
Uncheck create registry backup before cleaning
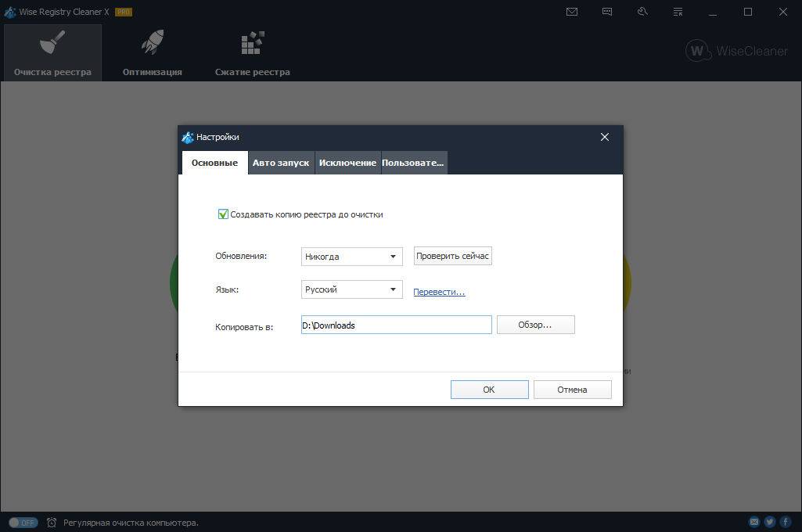pos(223,214)
